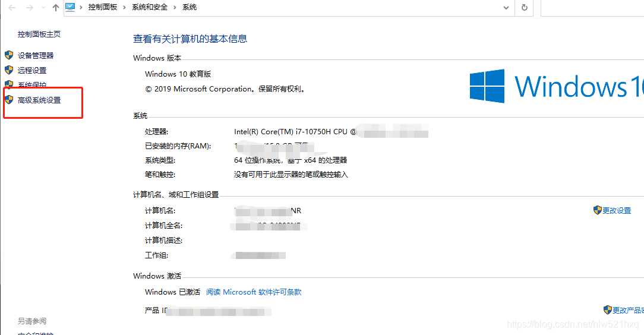Click the Windows 10 logo

point(557,86)
